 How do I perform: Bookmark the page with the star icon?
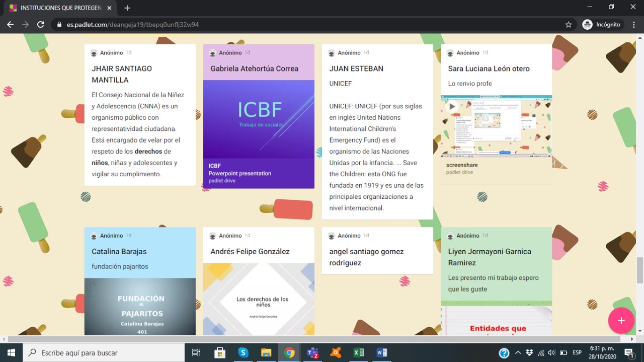(568, 24)
